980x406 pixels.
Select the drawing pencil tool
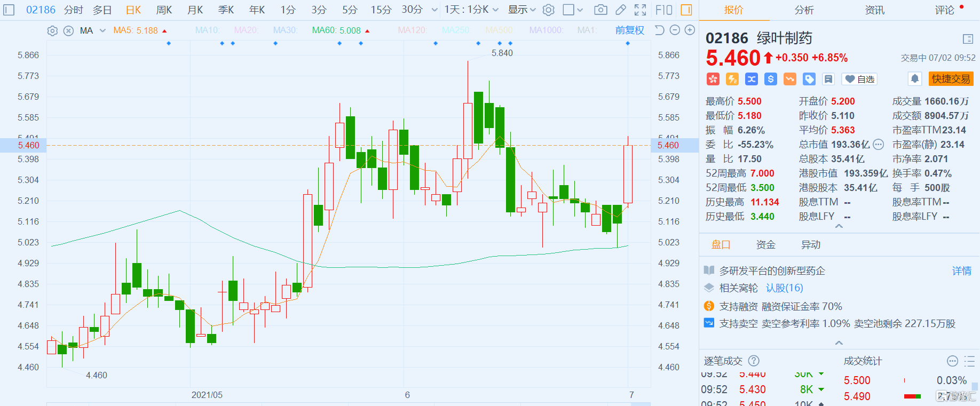point(621,10)
